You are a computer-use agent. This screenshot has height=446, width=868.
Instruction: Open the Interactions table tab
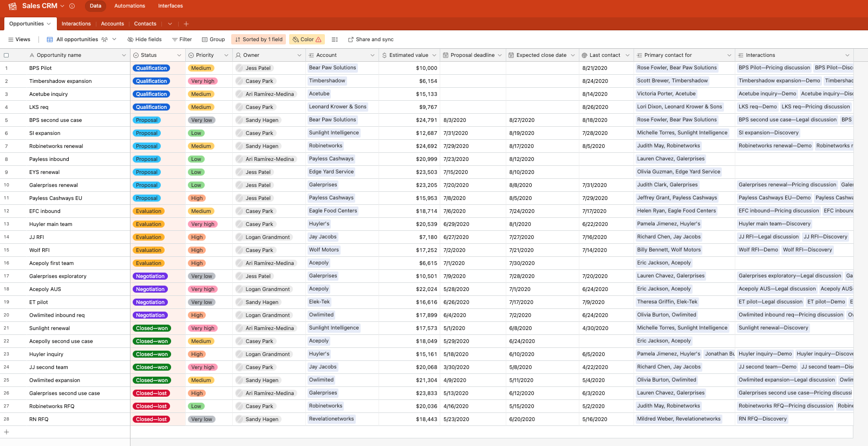pyautogui.click(x=76, y=24)
